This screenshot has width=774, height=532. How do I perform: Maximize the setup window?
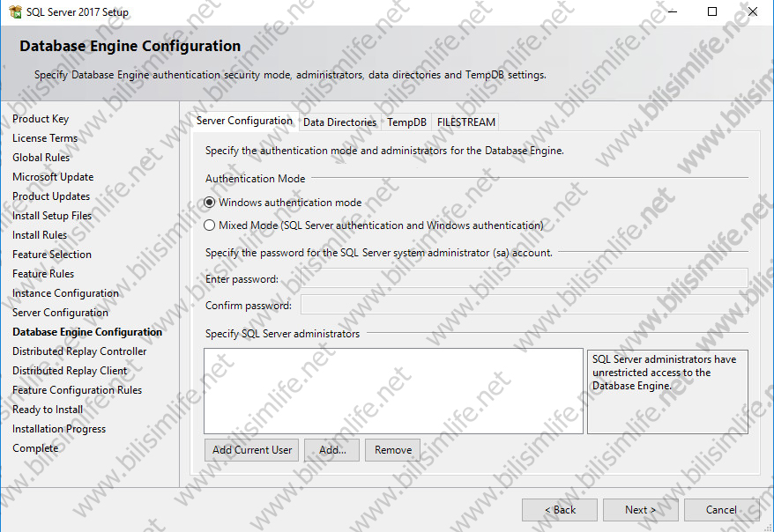(712, 12)
